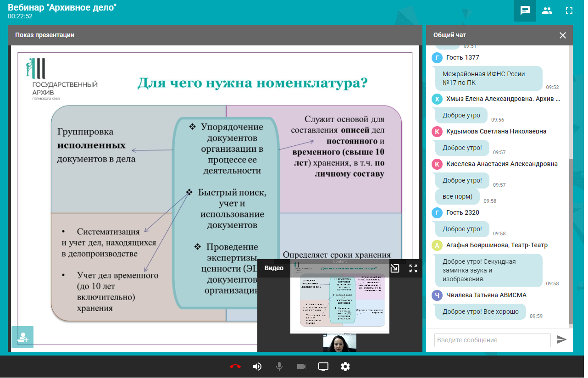Click the Видео panel title label
Screen dimensions: 588x378
click(274, 268)
